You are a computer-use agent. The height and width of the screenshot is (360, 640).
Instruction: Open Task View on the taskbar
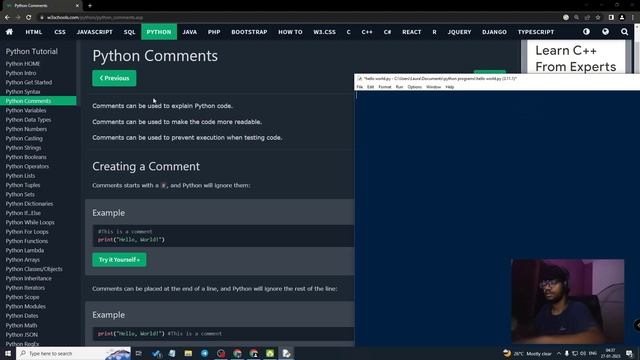click(x=139, y=353)
